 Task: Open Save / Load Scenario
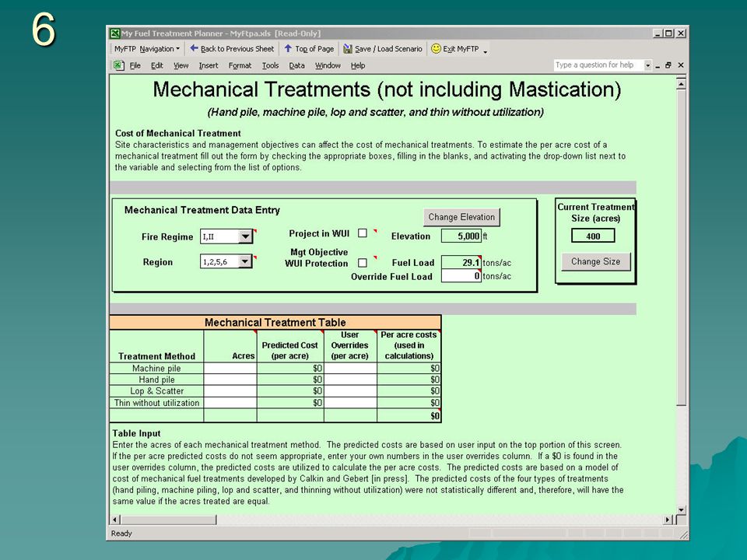pyautogui.click(x=383, y=48)
